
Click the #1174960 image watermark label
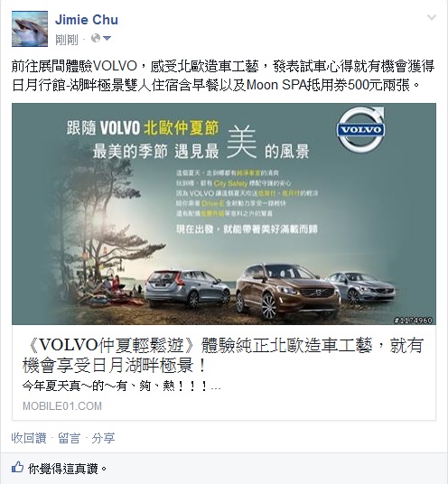point(414,321)
